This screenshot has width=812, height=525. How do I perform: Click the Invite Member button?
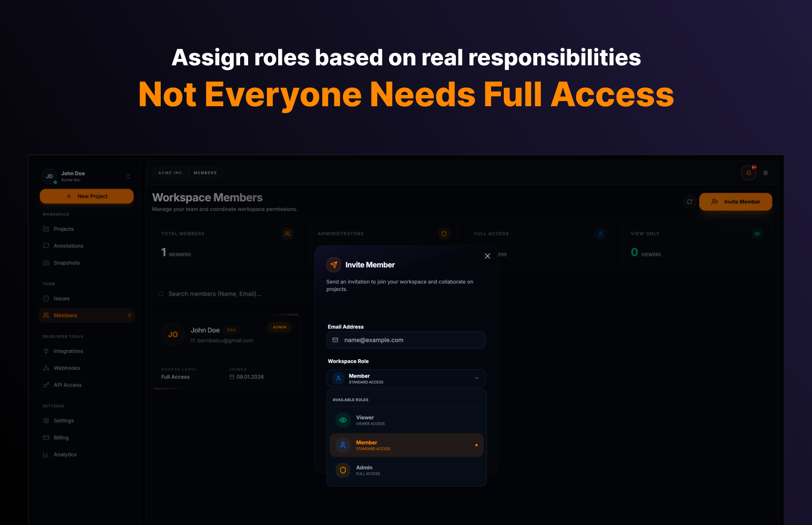point(735,202)
